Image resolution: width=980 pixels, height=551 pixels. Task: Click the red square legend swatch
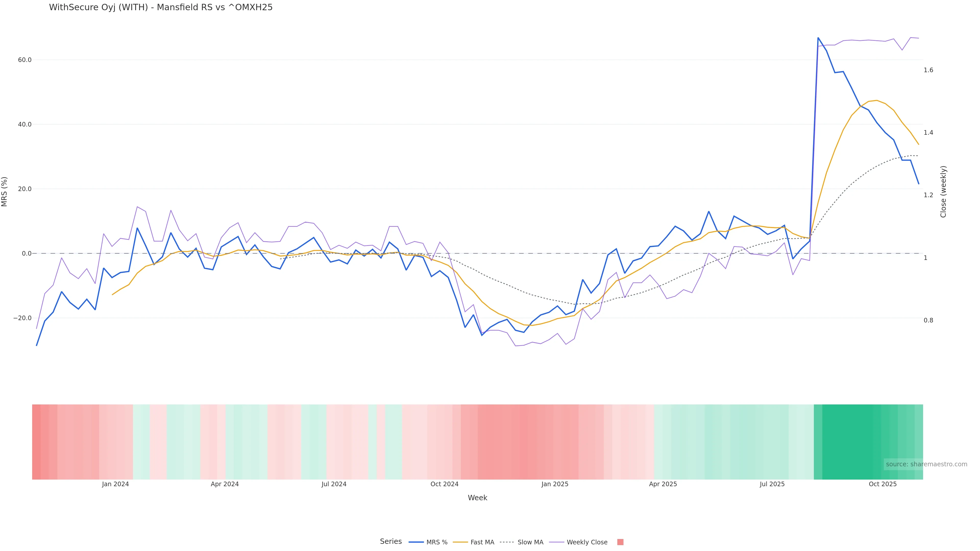pos(620,542)
